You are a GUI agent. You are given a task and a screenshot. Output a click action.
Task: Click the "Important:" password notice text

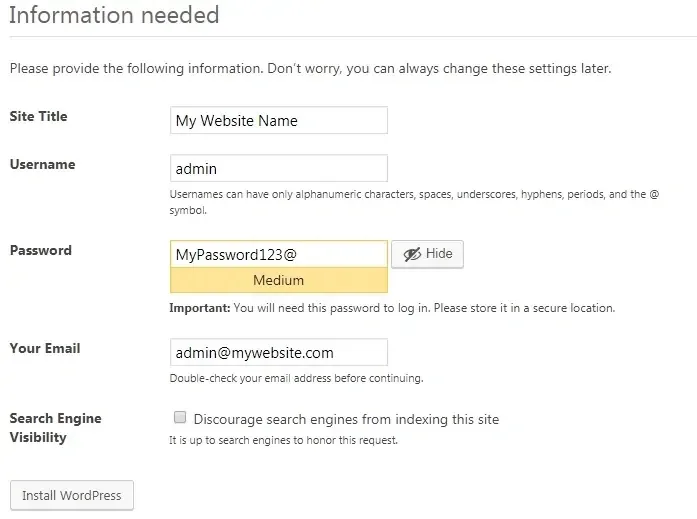392,308
